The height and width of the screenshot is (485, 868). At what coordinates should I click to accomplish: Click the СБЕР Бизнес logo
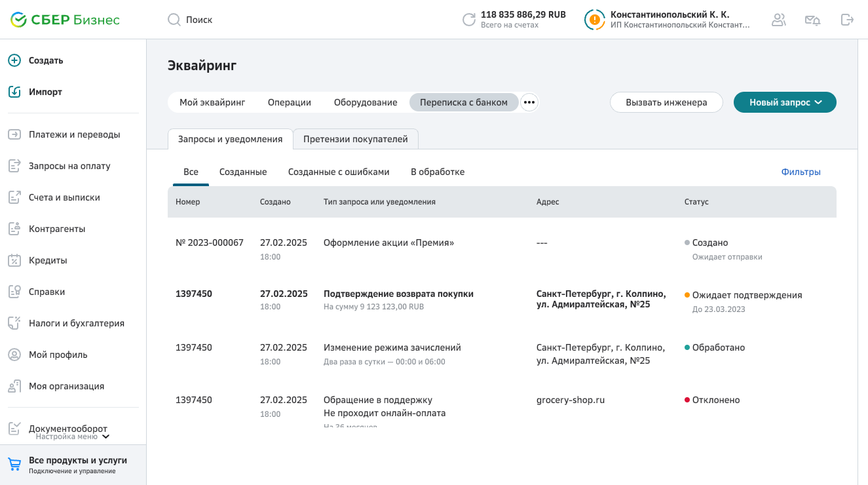pos(65,20)
